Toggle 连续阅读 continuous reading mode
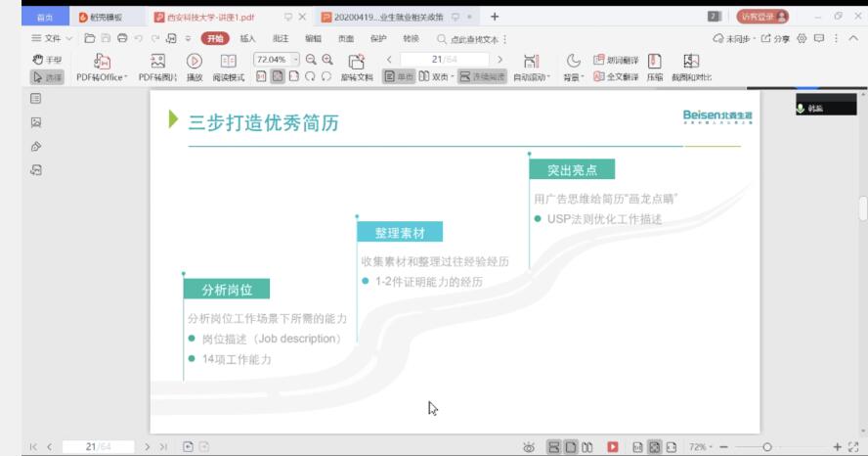Image resolution: width=868 pixels, height=456 pixels. click(482, 76)
